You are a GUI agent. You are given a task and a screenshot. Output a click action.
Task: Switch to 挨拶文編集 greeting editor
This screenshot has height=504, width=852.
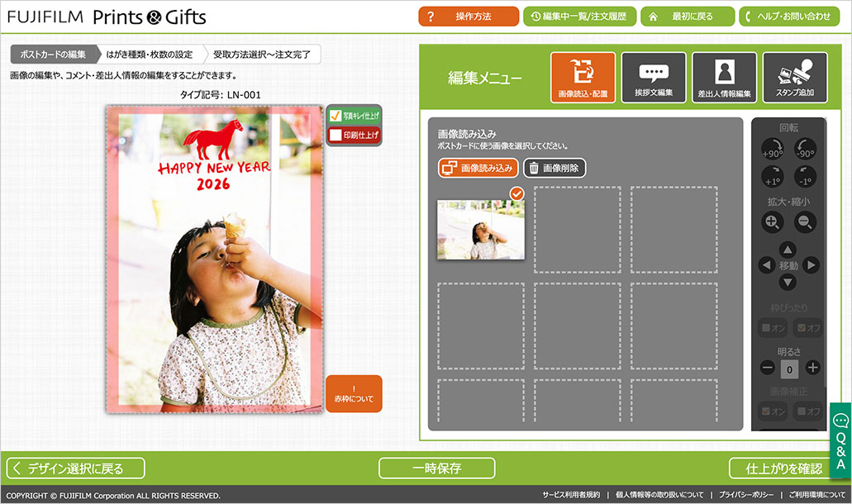coord(653,78)
